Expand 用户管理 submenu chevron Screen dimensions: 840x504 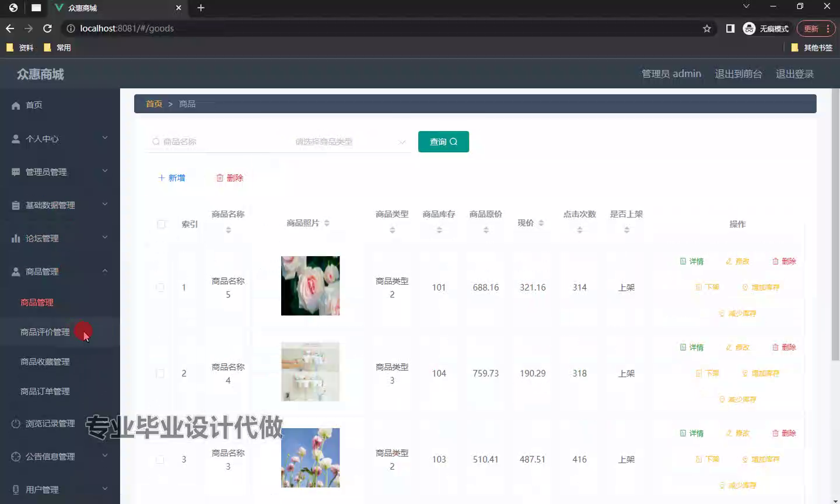(x=105, y=489)
